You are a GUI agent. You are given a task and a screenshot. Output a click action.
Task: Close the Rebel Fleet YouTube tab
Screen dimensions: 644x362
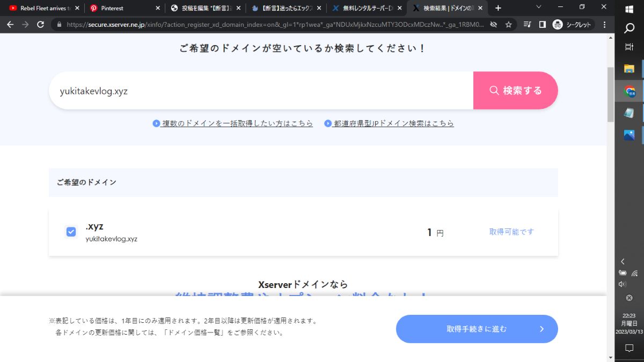click(x=77, y=8)
